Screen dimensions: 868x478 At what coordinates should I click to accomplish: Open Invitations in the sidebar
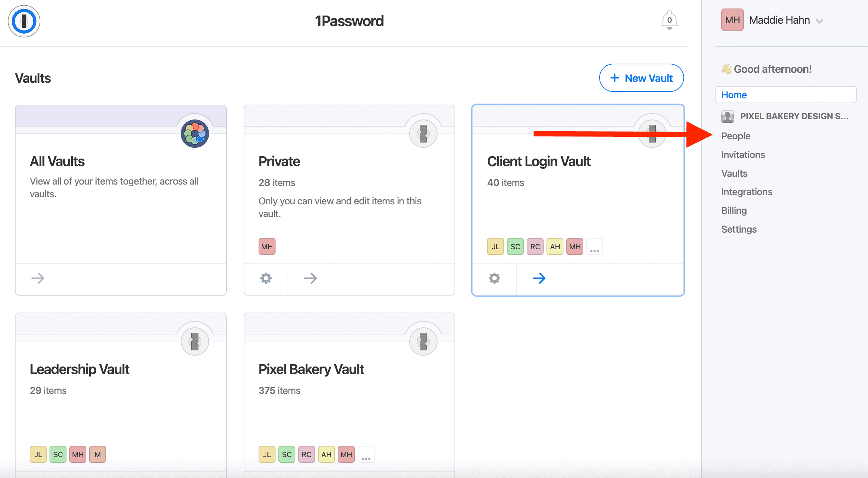point(743,155)
